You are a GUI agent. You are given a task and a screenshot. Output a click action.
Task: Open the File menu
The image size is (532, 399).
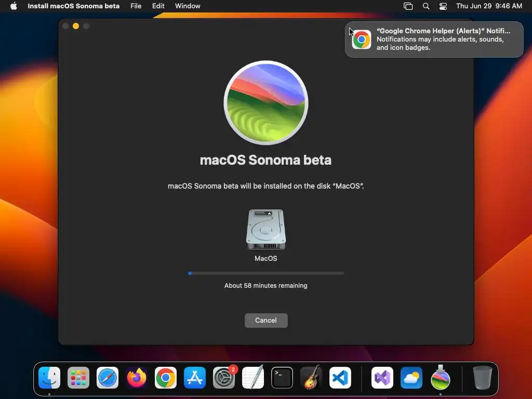(136, 6)
